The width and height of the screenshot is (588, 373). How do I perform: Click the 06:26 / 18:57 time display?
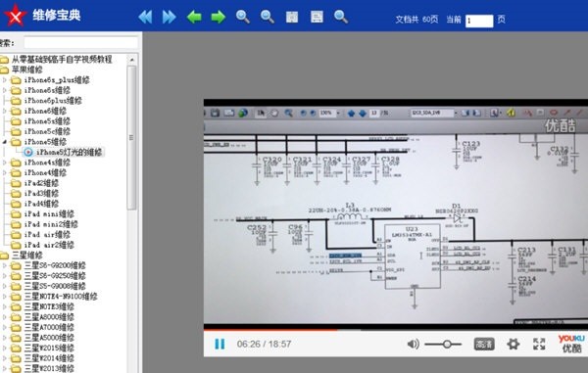pyautogui.click(x=264, y=344)
